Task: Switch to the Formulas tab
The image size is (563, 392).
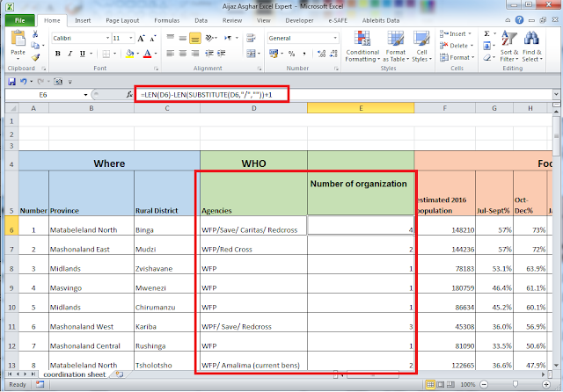Action: tap(166, 20)
